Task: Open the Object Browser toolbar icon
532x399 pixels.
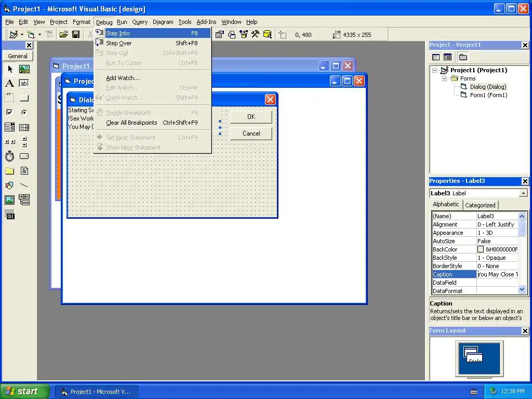Action: coord(244,34)
